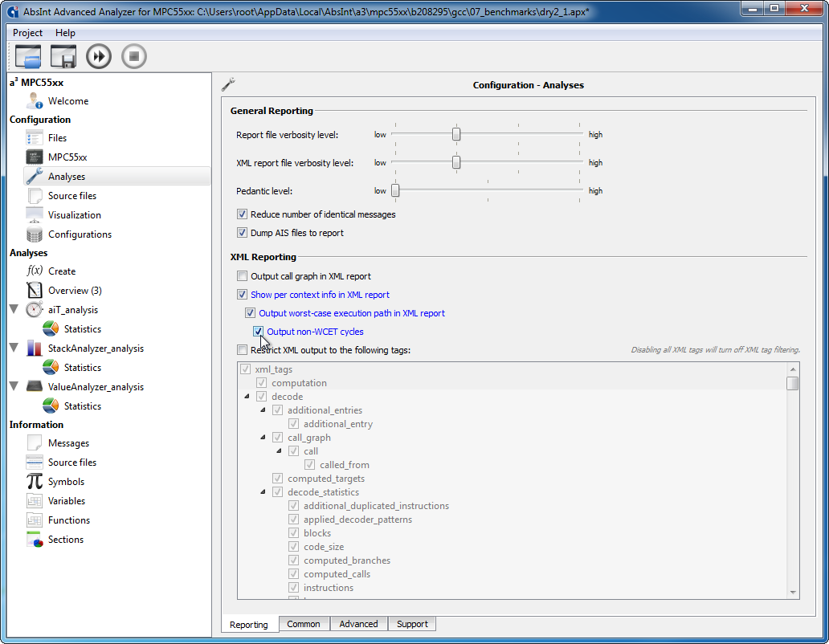Toggle the computation tag checkbox
The image size is (829, 644).
coord(261,383)
